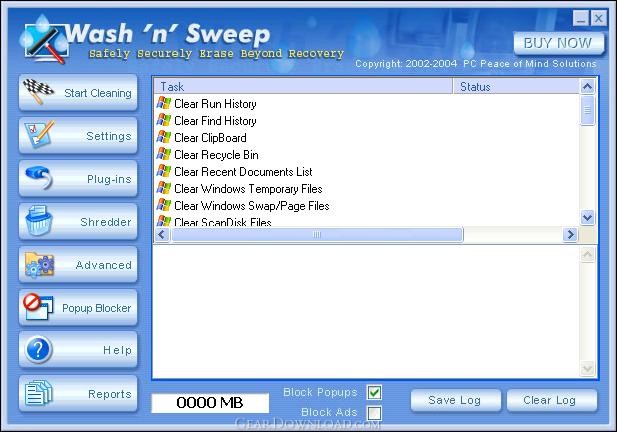Screen dimensions: 617x432
Task: Minimize the Wash 'n' Sweep window
Action: (580, 18)
